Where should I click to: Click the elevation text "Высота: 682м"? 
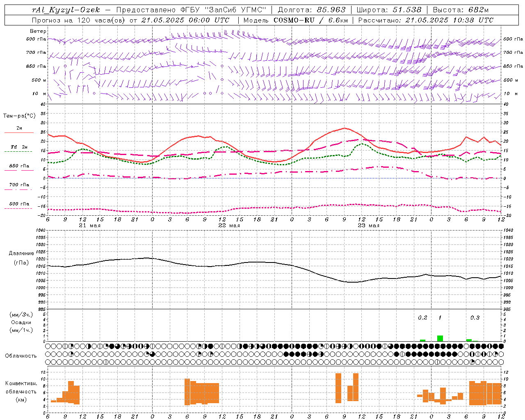(461, 10)
